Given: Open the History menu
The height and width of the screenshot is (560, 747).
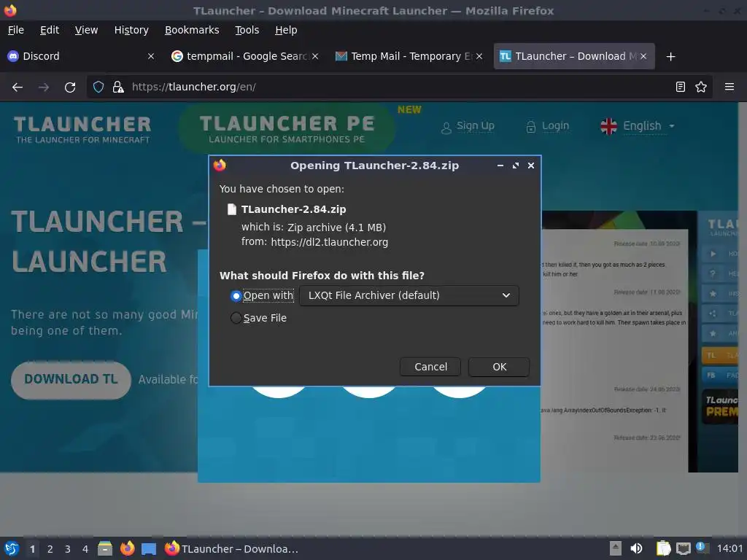Looking at the screenshot, I should pyautogui.click(x=131, y=30).
